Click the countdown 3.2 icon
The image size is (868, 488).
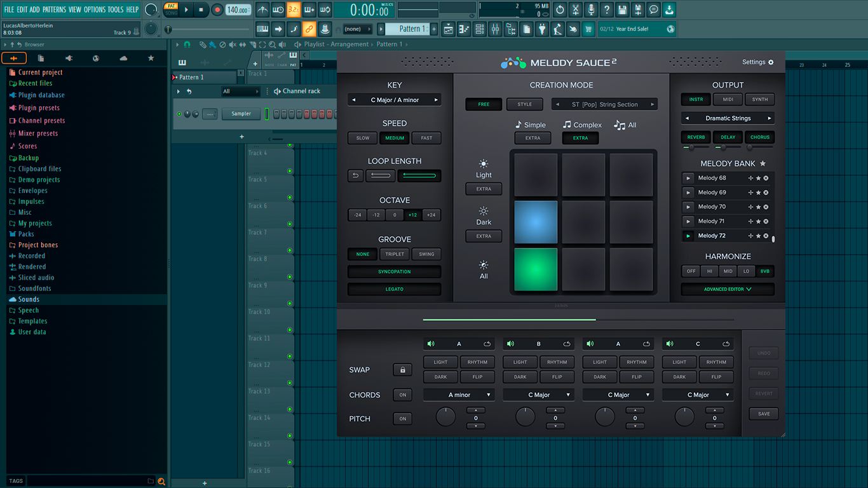pos(294,10)
